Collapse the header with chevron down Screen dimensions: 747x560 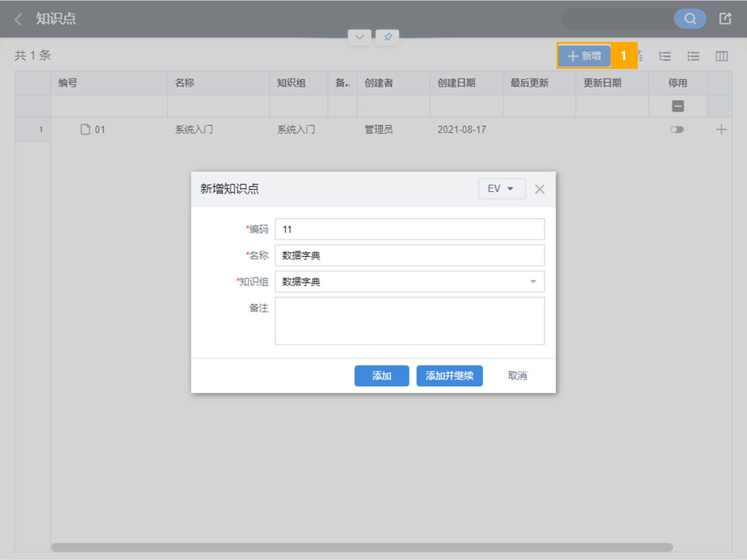tap(359, 37)
